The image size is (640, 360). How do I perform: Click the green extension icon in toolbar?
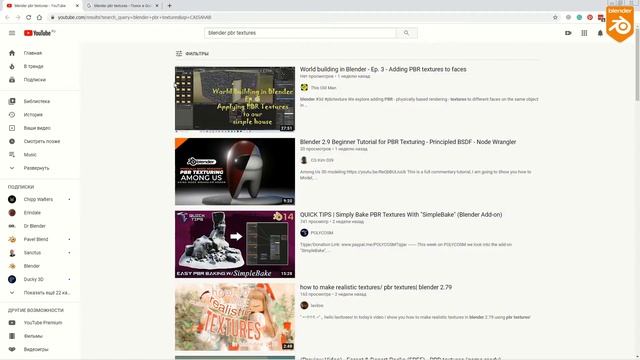coord(579,18)
